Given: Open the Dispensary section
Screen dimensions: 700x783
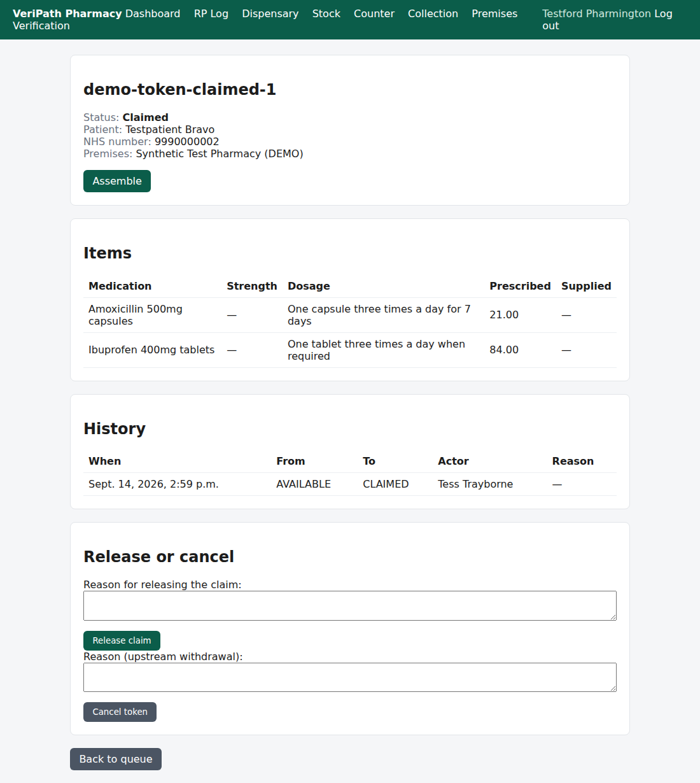Looking at the screenshot, I should pyautogui.click(x=270, y=13).
